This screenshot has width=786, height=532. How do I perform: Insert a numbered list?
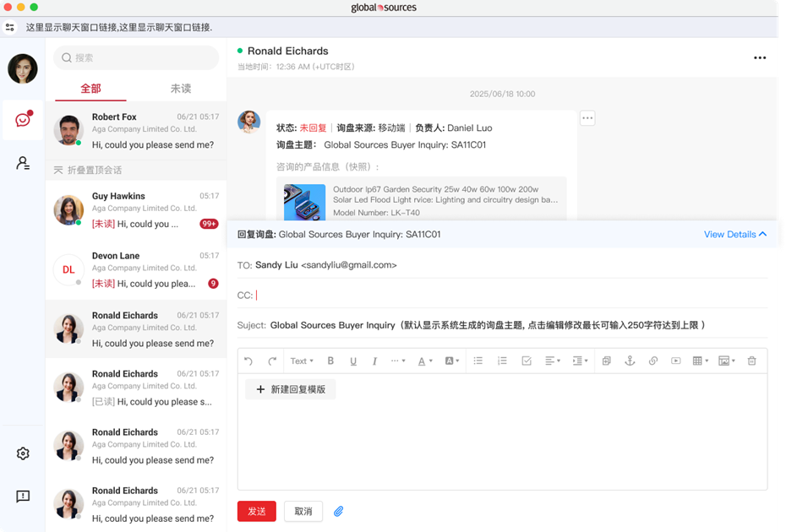point(502,361)
